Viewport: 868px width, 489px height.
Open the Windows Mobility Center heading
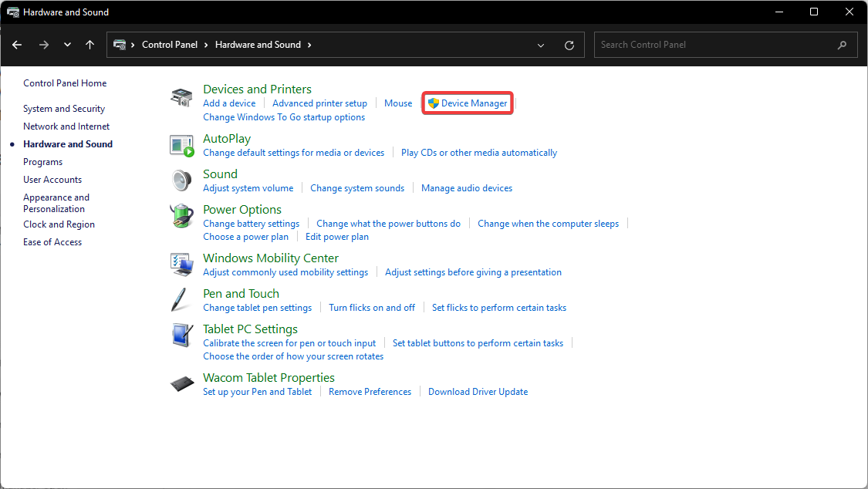pos(271,258)
